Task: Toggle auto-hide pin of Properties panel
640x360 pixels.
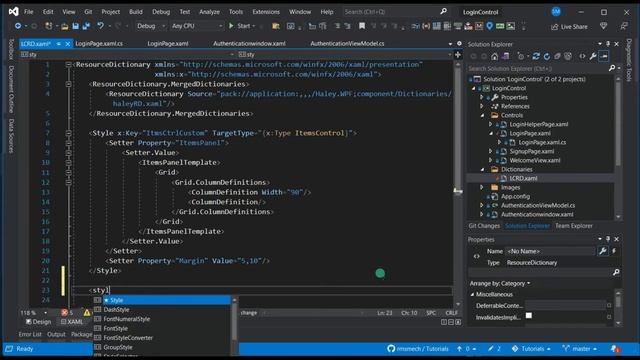Action: [608, 239]
